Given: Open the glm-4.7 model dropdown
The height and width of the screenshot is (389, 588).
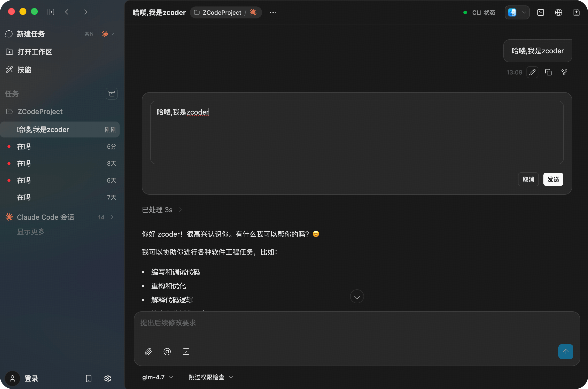Looking at the screenshot, I should pyautogui.click(x=157, y=377).
